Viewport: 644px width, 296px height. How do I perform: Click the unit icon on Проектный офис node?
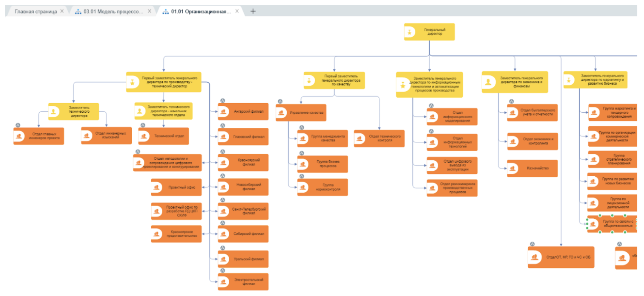click(157, 188)
